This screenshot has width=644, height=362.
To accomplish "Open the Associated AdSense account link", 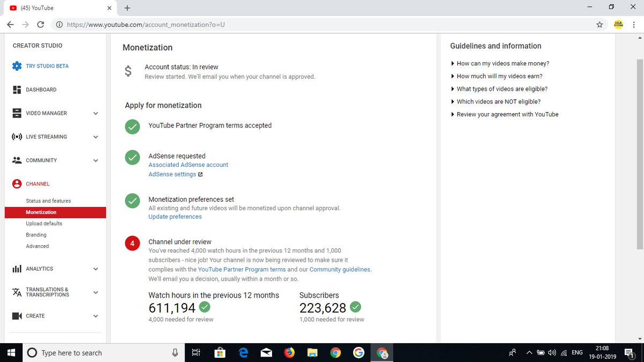I will 188,165.
